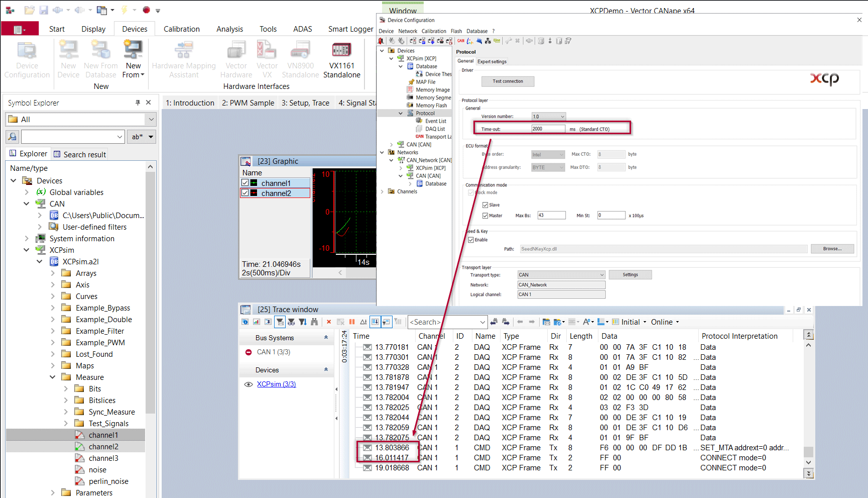Viewport: 868px width, 498px height.
Task: Click the red X delete icon in Trace toolbar
Action: [x=329, y=322]
